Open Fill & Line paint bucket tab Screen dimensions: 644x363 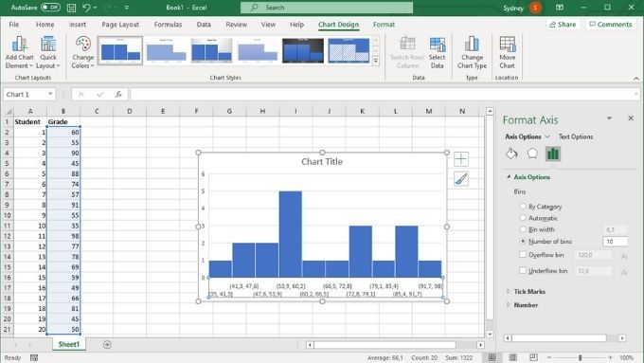(511, 154)
